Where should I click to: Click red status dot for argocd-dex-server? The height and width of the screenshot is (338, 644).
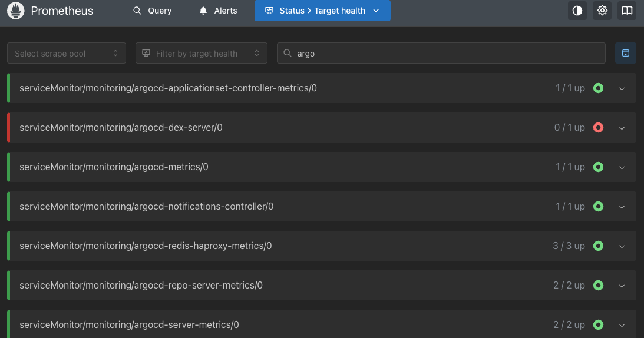[599, 127]
